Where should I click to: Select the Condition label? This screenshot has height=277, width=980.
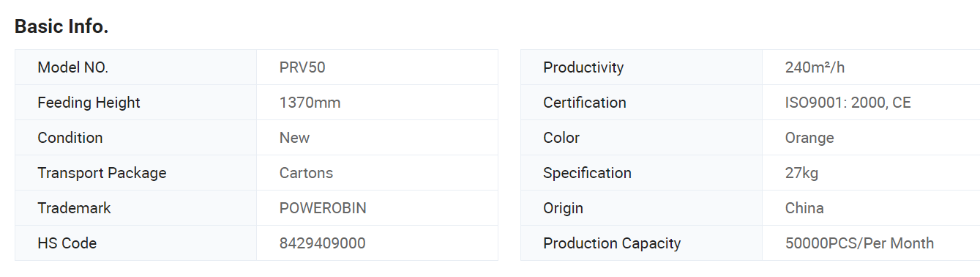pyautogui.click(x=70, y=138)
